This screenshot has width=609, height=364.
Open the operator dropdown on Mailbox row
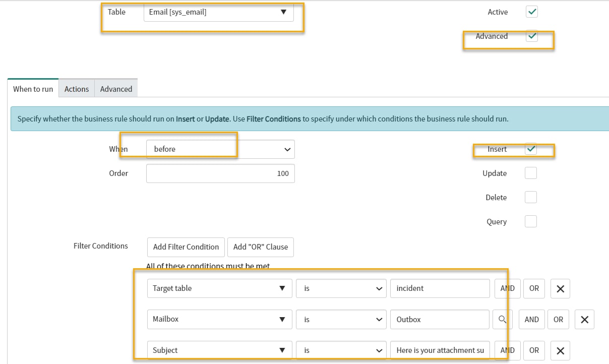(341, 319)
